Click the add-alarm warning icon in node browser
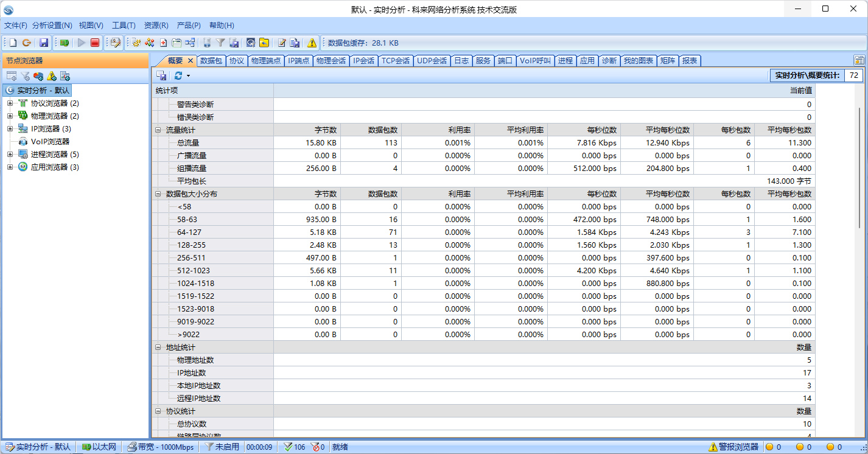This screenshot has height=454, width=868. click(52, 75)
